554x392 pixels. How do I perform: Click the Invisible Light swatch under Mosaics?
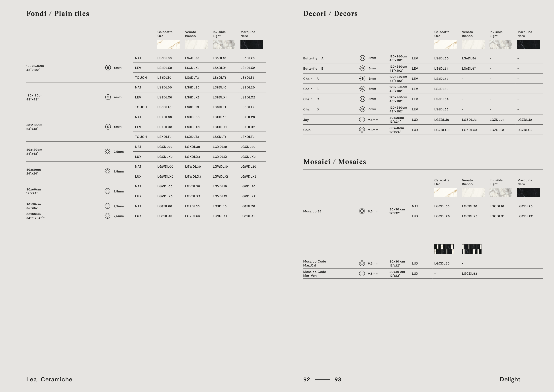[501, 193]
